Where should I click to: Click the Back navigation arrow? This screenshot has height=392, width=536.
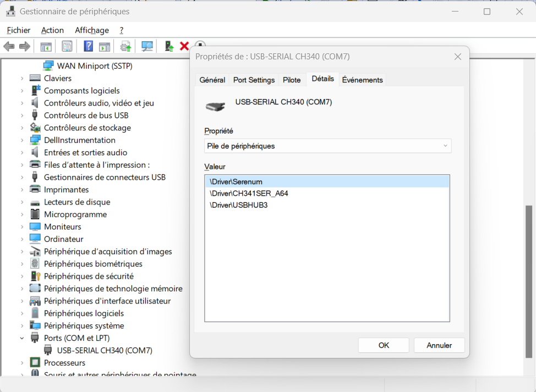(9, 46)
